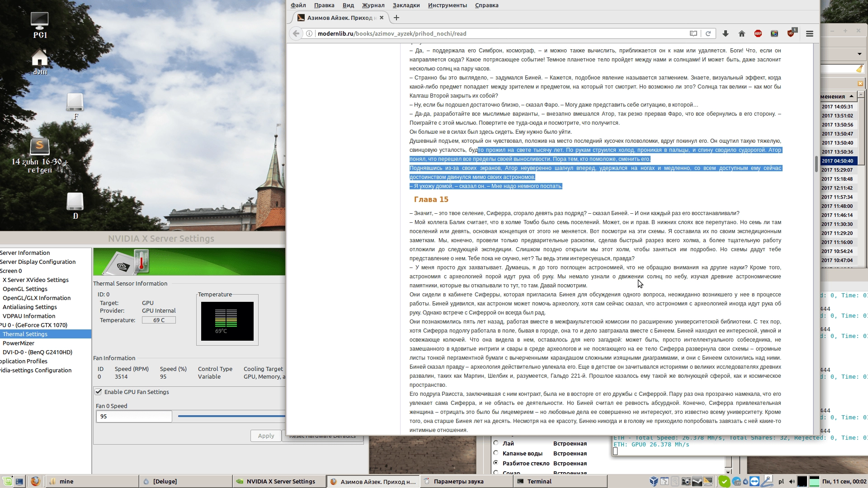The width and height of the screenshot is (868, 488).
Task: Open the Инструменты menu
Action: point(448,5)
